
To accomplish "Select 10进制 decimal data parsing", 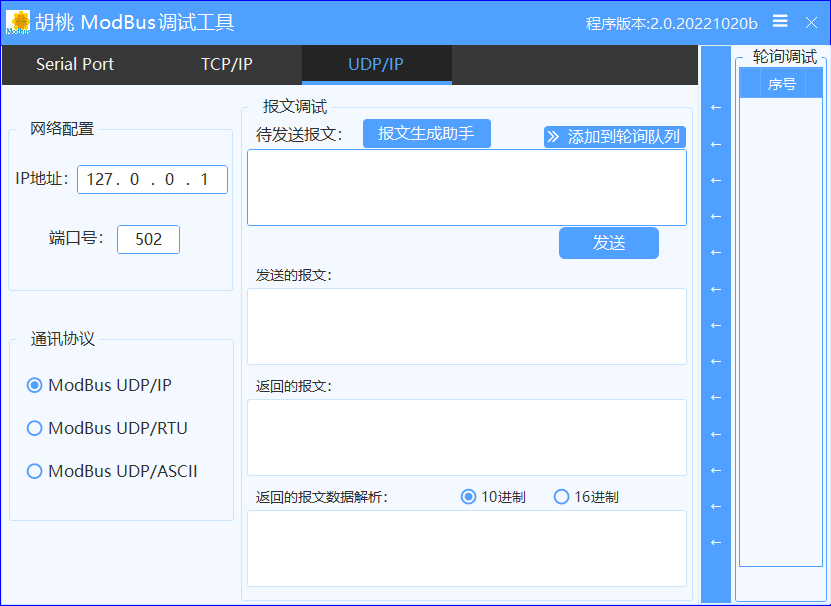I will [x=468, y=496].
